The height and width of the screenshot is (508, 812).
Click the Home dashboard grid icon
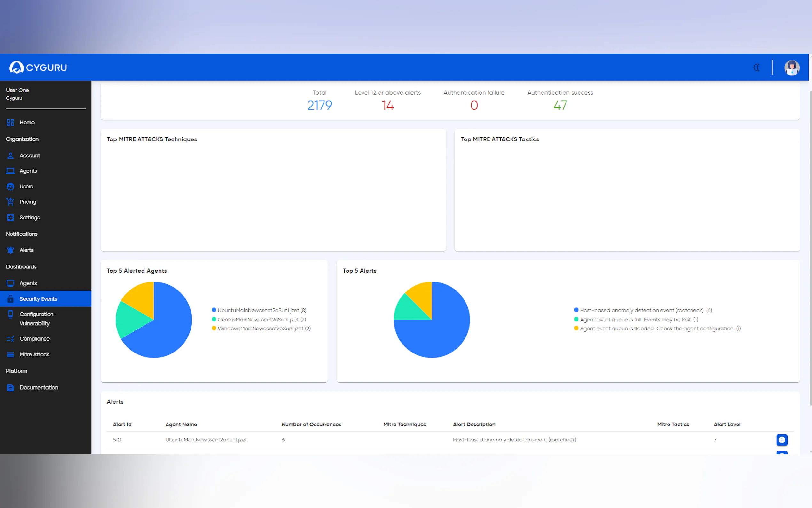click(11, 123)
